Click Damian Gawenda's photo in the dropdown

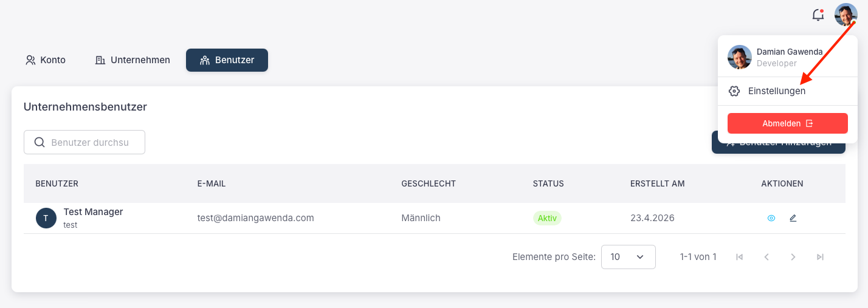[x=740, y=57]
